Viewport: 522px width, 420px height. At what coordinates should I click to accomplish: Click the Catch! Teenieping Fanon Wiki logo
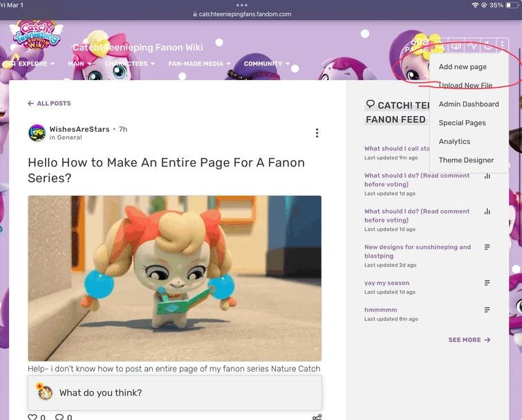tap(36, 35)
